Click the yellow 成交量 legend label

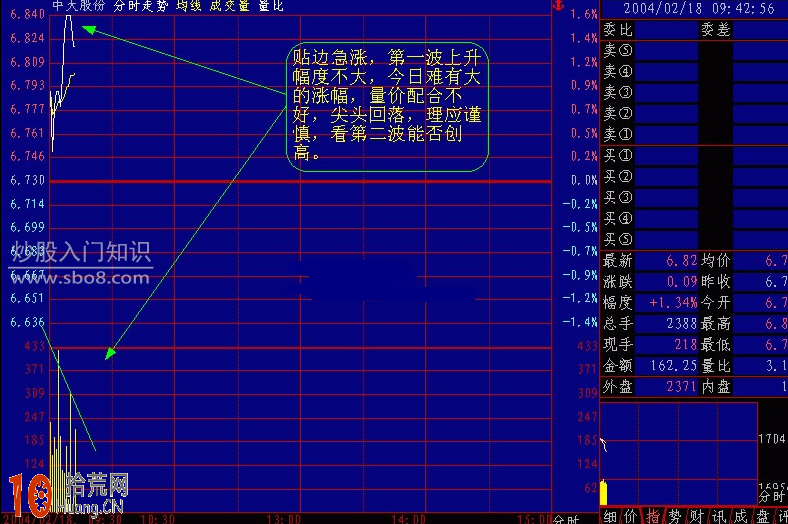pyautogui.click(x=229, y=6)
